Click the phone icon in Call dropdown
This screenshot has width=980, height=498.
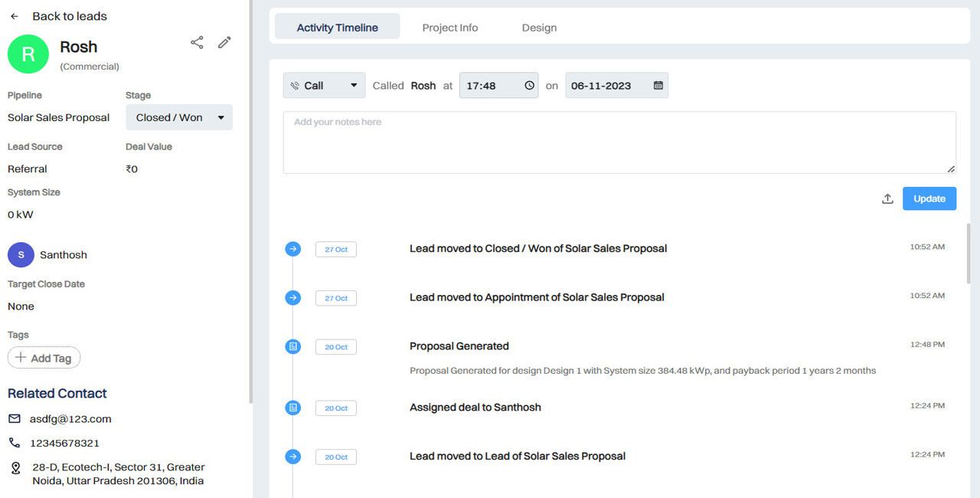[295, 86]
